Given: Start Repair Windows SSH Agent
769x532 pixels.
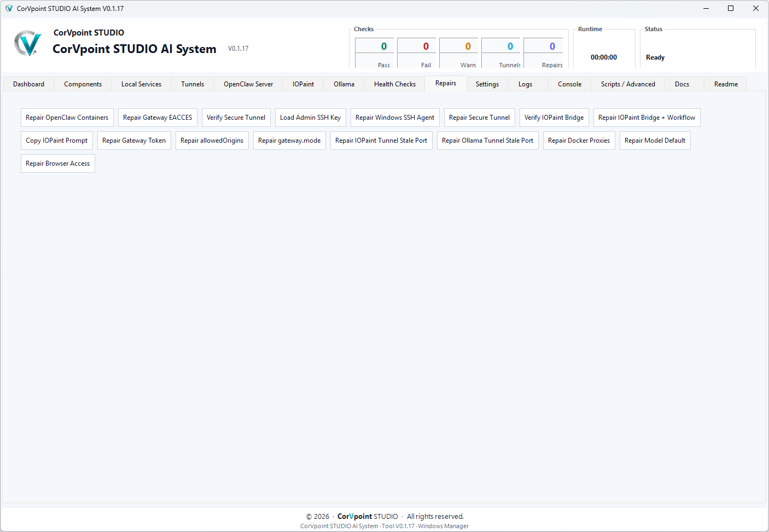Looking at the screenshot, I should 395,118.
